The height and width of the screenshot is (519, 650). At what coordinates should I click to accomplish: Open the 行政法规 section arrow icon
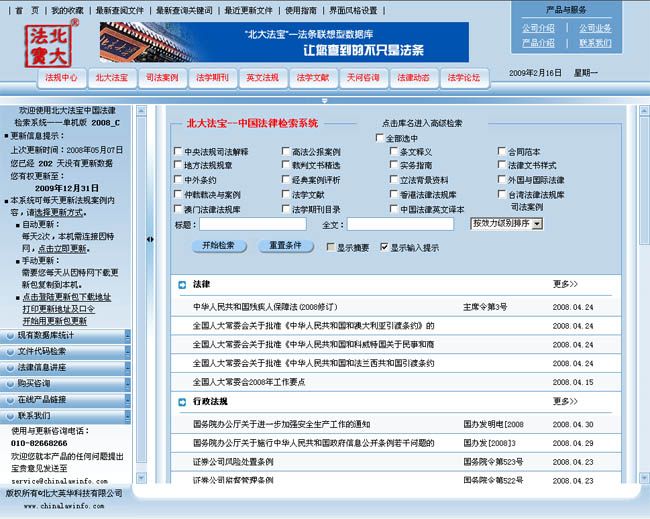pos(182,402)
